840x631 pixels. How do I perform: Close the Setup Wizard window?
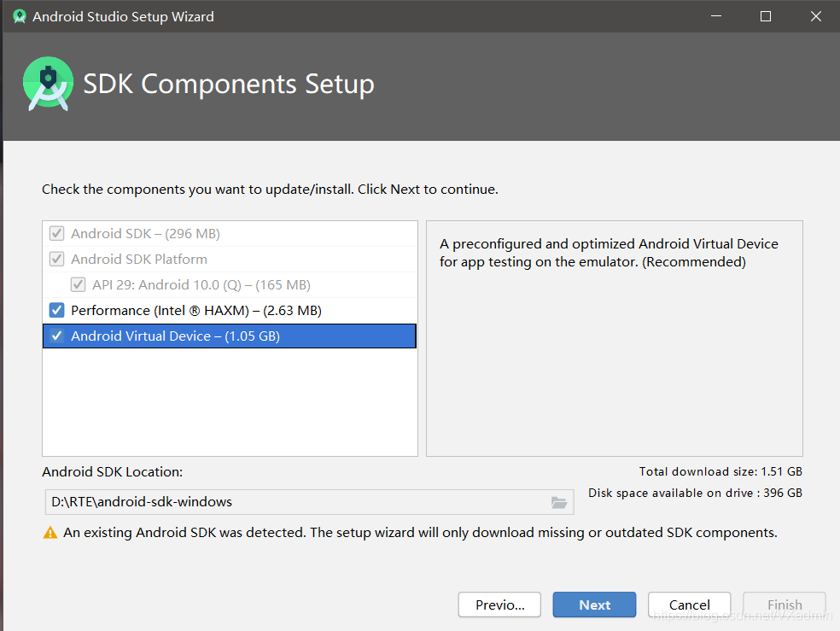(816, 16)
